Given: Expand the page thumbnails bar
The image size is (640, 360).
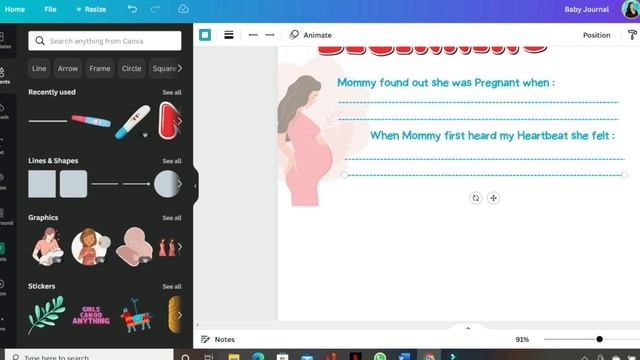Looking at the screenshot, I should 468,328.
